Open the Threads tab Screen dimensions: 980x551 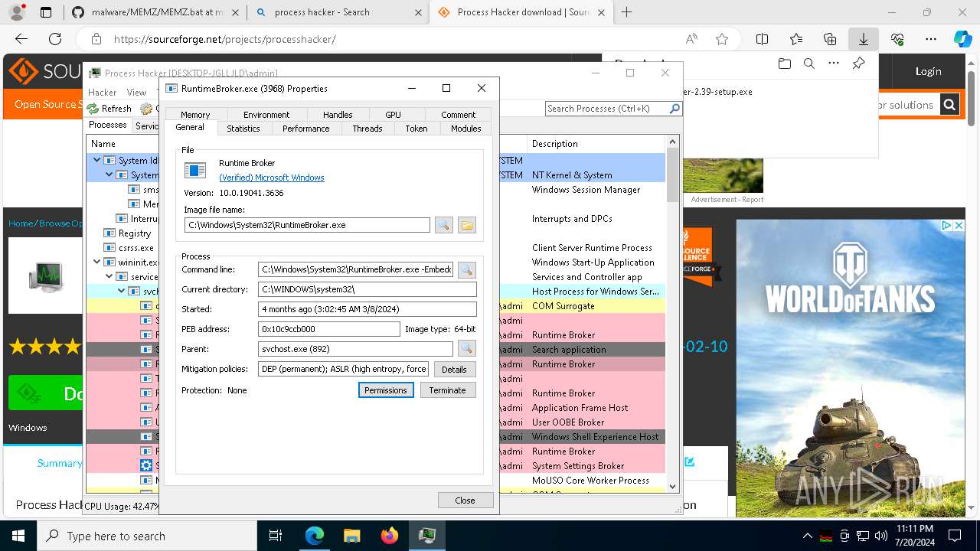tap(367, 129)
